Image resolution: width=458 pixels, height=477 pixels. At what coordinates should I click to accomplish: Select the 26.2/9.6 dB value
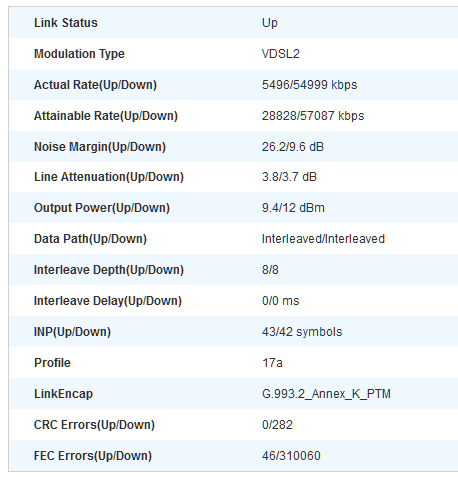(x=292, y=147)
